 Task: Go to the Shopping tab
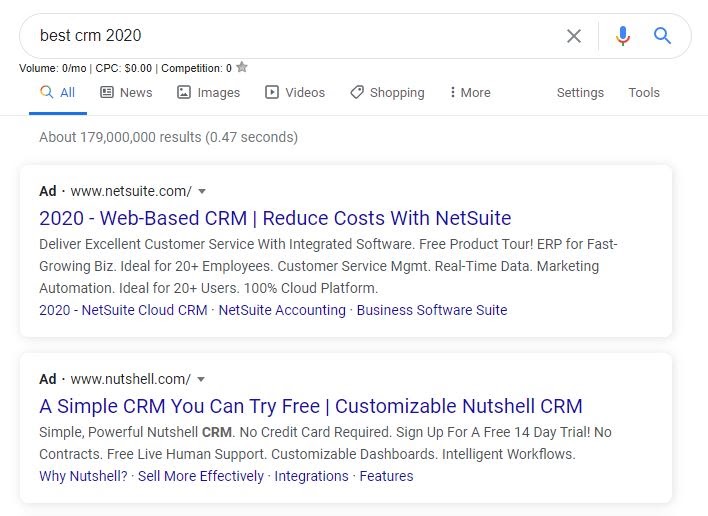(x=387, y=93)
